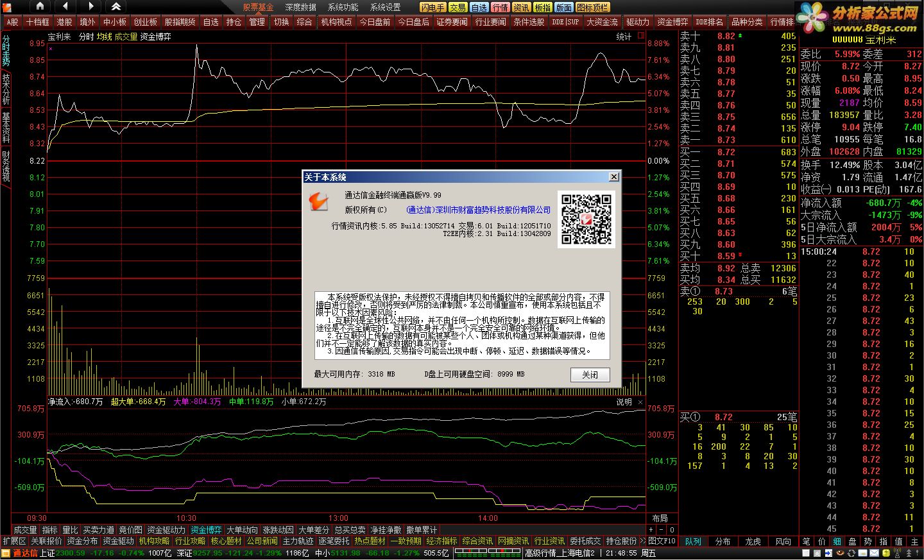Click the minus button below chart
The height and width of the screenshot is (560, 924).
coord(661,530)
